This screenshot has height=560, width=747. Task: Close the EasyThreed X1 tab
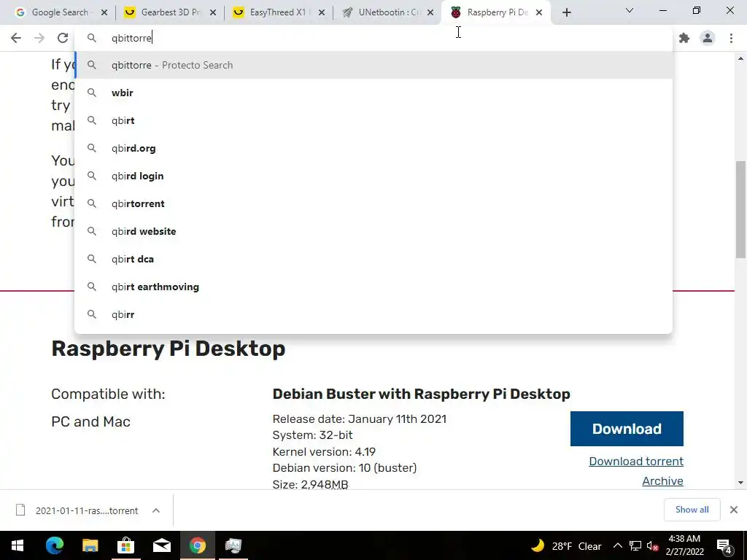tap(322, 13)
